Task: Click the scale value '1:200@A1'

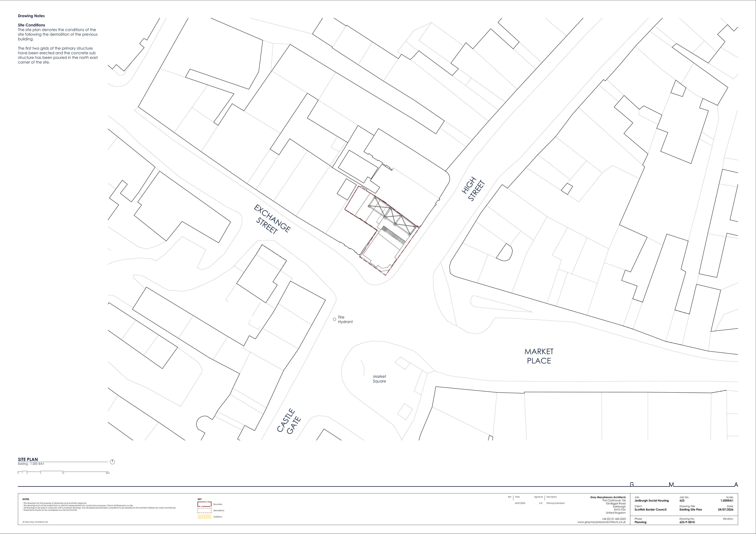Action: click(x=727, y=500)
